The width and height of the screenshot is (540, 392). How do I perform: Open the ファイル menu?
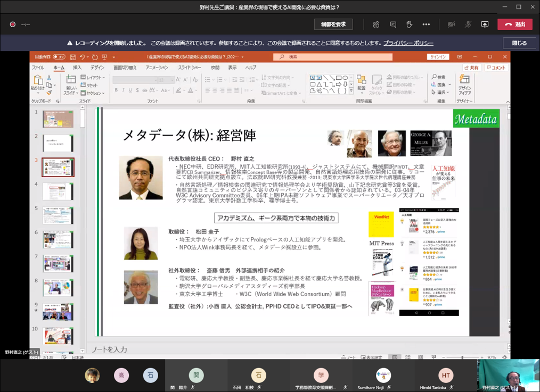coord(38,68)
